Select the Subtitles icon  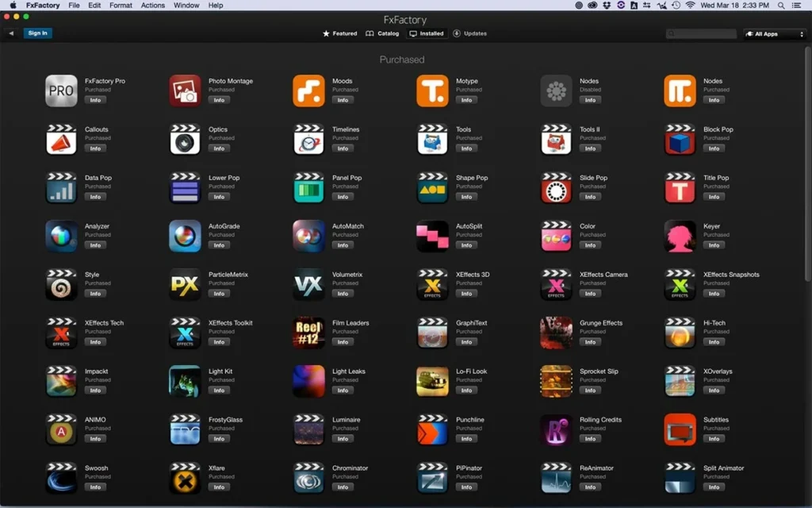coord(680,429)
